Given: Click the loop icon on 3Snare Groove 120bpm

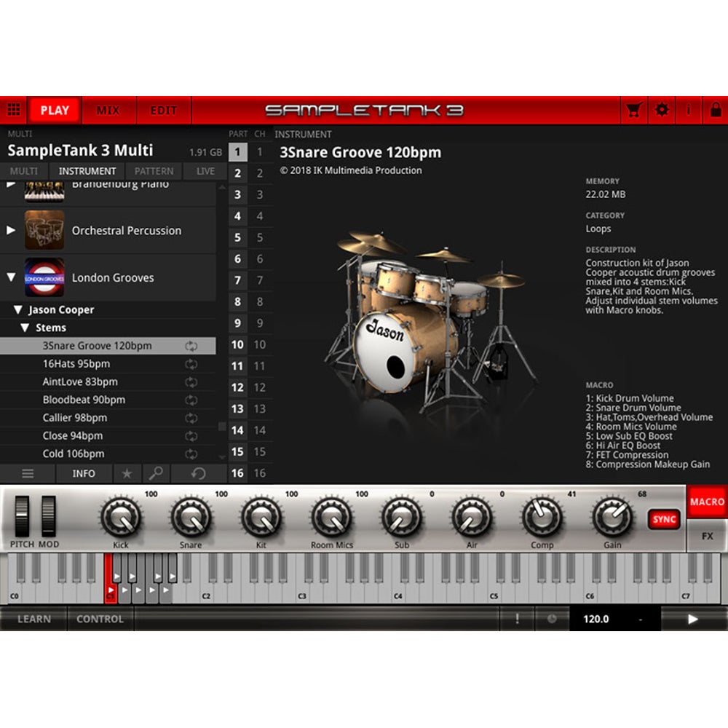Looking at the screenshot, I should [x=191, y=346].
